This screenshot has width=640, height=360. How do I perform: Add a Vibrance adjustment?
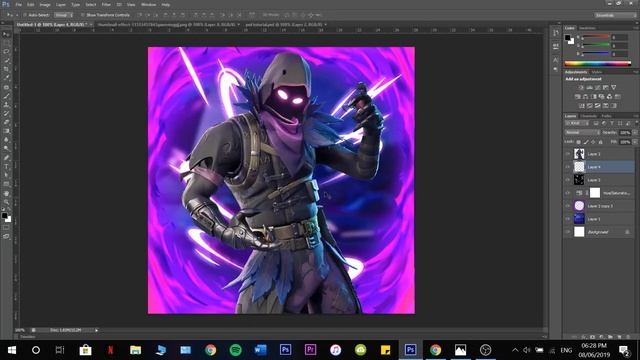[613, 87]
